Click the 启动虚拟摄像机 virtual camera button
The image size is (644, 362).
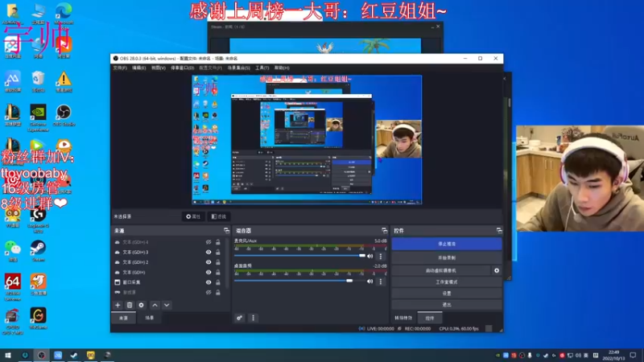tap(441, 270)
